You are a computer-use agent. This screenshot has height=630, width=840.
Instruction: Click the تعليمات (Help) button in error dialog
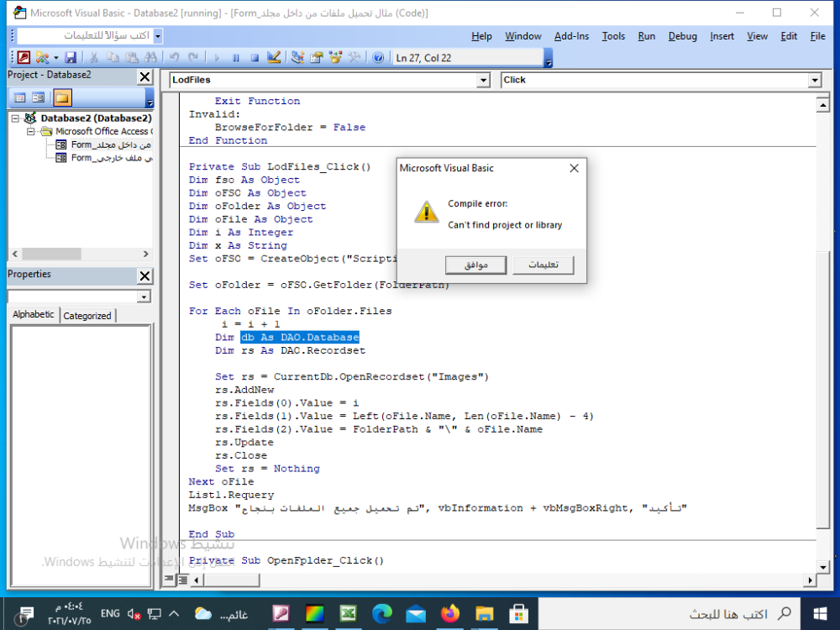(543, 265)
